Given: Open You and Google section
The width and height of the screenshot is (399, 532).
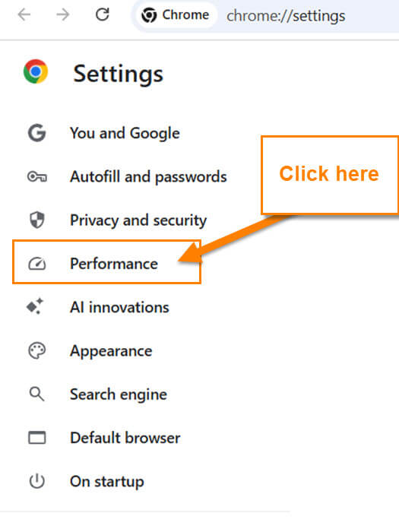Looking at the screenshot, I should pos(125,133).
